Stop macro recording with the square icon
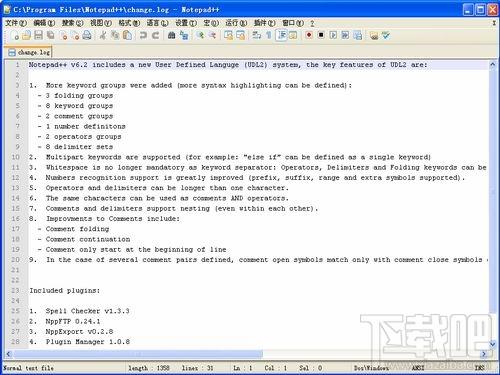This screenshot has width=500, height=375. [321, 35]
